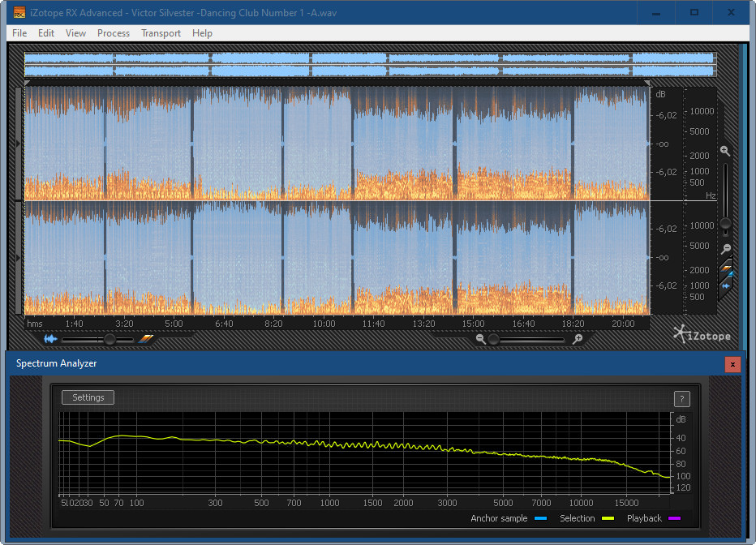
Task: Click the waveform icon beside the opacity slider
Action: pos(50,339)
